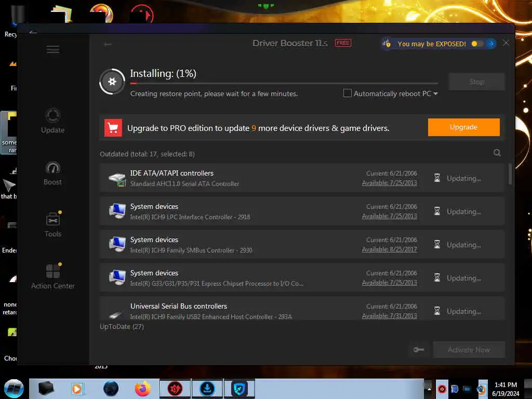Click the hand warning icon in EXPOSED banner
532x399 pixels.
pyautogui.click(x=387, y=44)
